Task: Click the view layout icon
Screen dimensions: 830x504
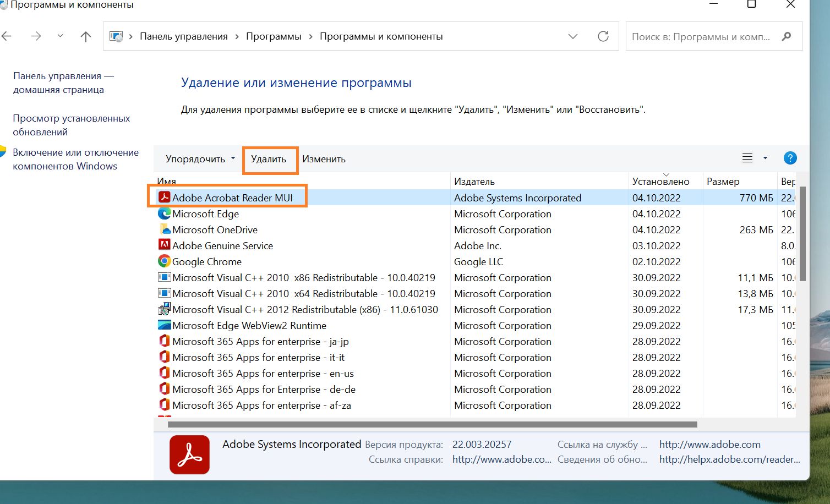Action: point(747,158)
